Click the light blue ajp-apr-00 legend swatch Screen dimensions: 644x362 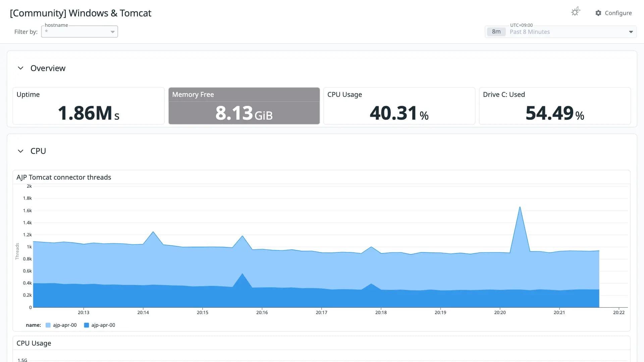(x=48, y=325)
